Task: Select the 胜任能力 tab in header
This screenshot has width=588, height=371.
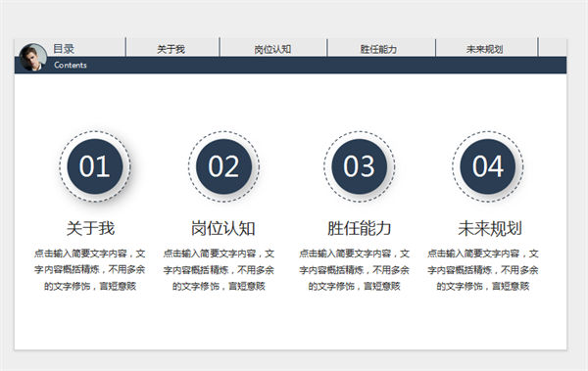Action: (x=378, y=49)
